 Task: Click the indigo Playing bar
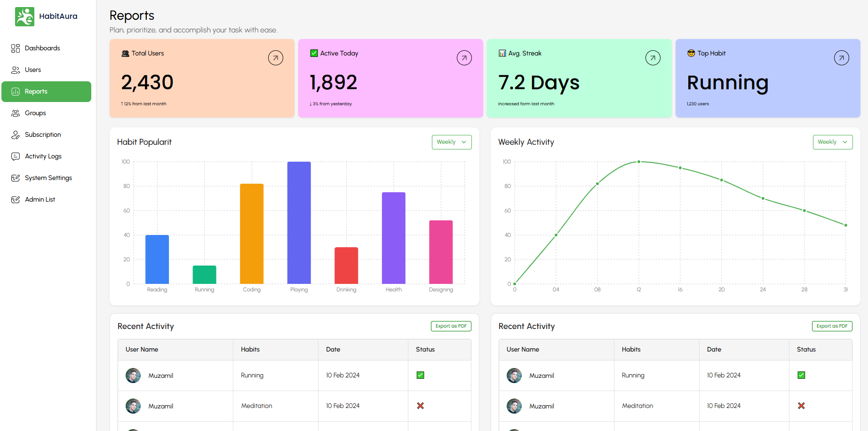(x=299, y=223)
